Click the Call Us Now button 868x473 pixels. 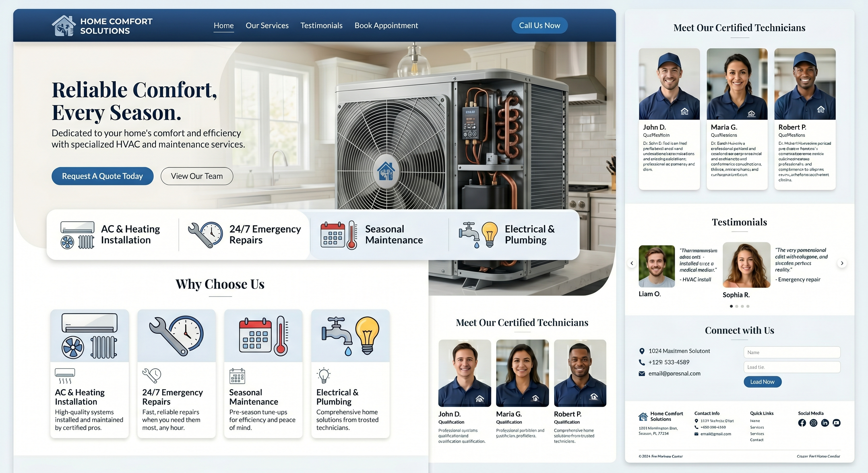point(539,26)
